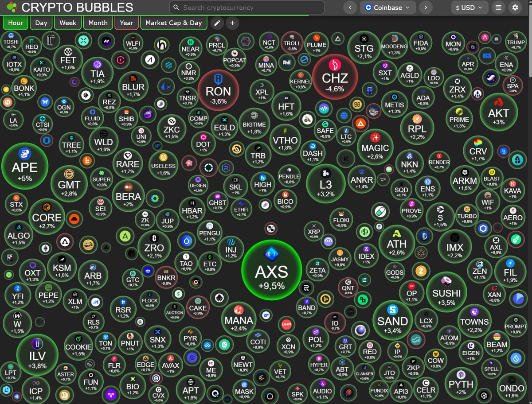
Task: Open the HBAR bubble
Action: coord(192,211)
